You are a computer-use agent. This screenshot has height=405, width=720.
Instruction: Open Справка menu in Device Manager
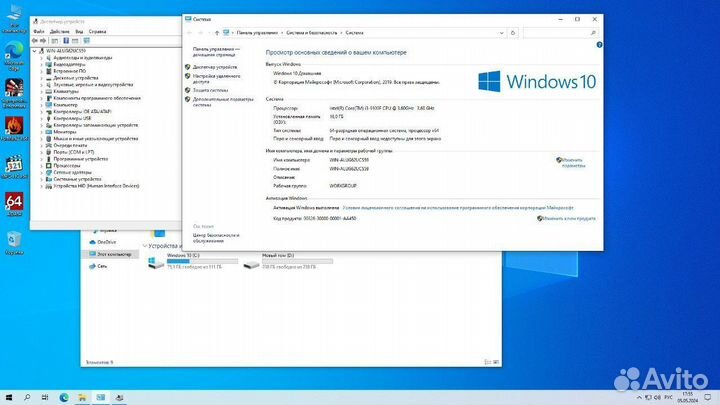tap(97, 32)
